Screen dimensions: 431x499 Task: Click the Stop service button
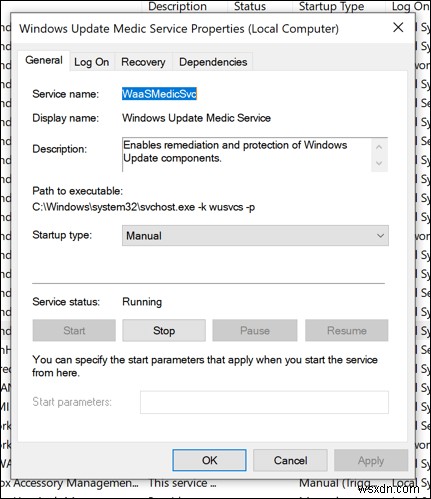[164, 331]
